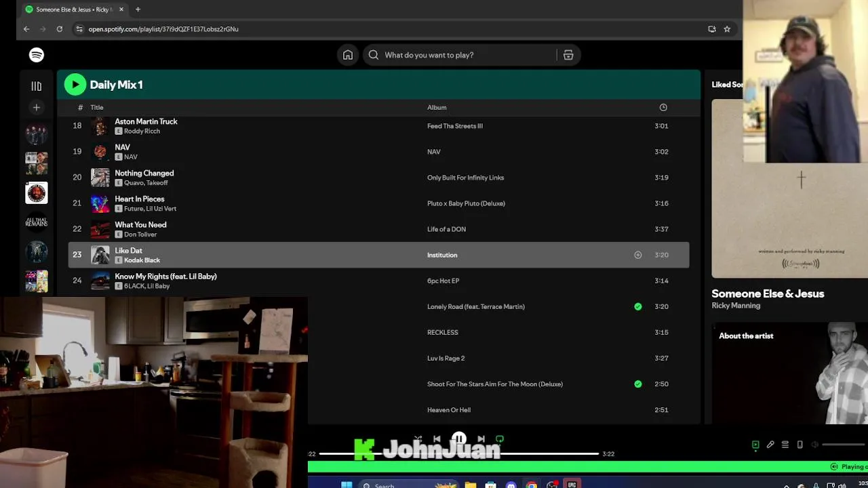The height and width of the screenshot is (488, 868).
Task: Mute the volume
Action: (815, 445)
